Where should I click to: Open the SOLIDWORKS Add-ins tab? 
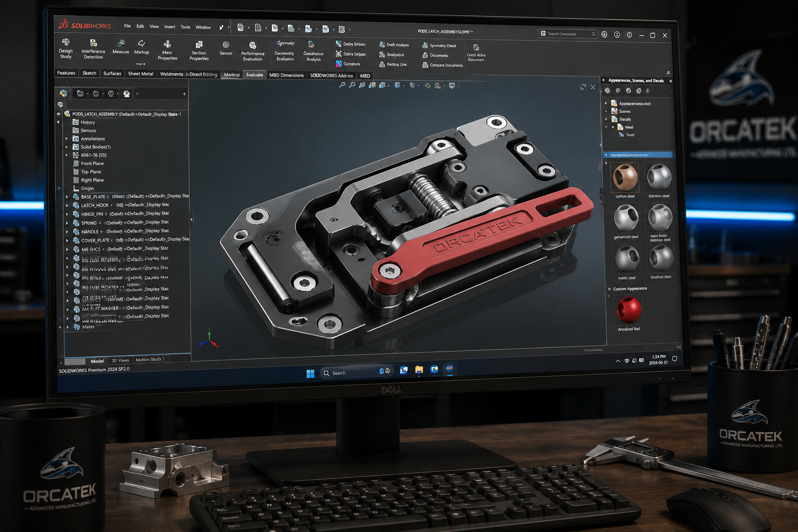point(331,76)
